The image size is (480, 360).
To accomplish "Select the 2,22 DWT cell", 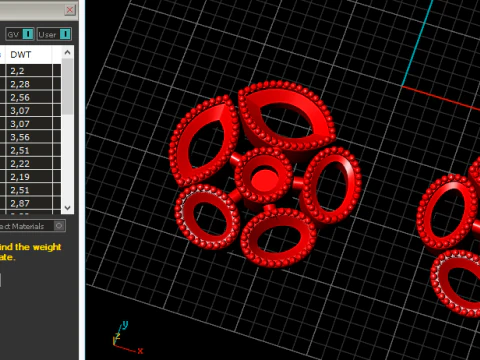I will 29,164.
